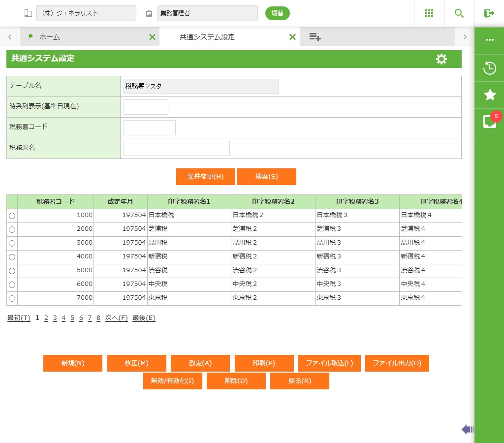Close the 共通システム設定 tab
This screenshot has width=504, height=443.
point(292,37)
